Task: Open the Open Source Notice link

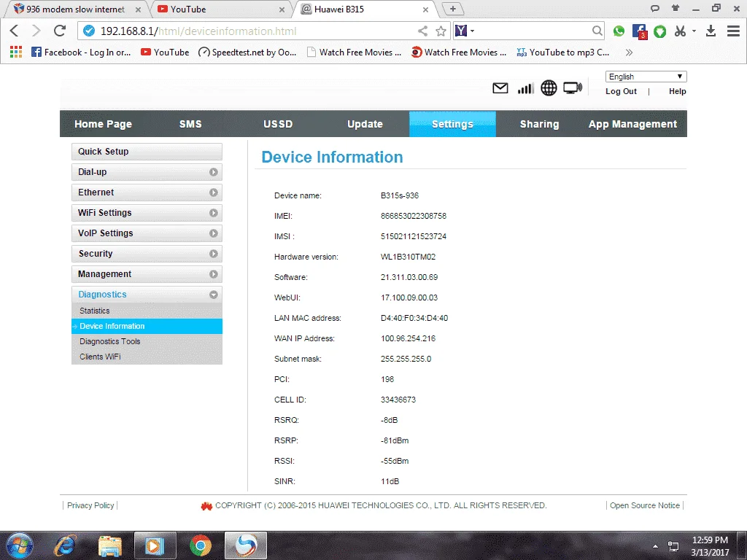Action: 645,505
